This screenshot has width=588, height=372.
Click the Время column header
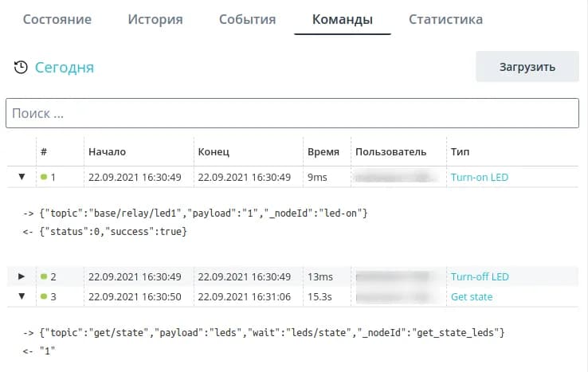(x=323, y=151)
